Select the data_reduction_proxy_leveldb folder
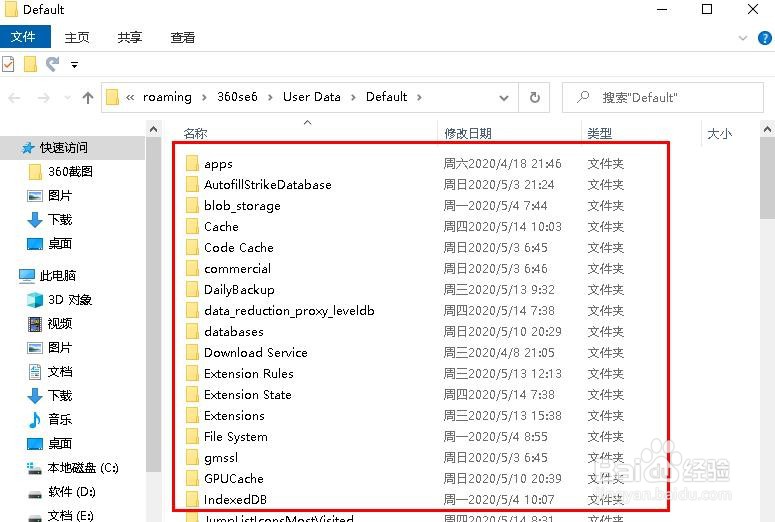This screenshot has width=775, height=522. pos(289,310)
